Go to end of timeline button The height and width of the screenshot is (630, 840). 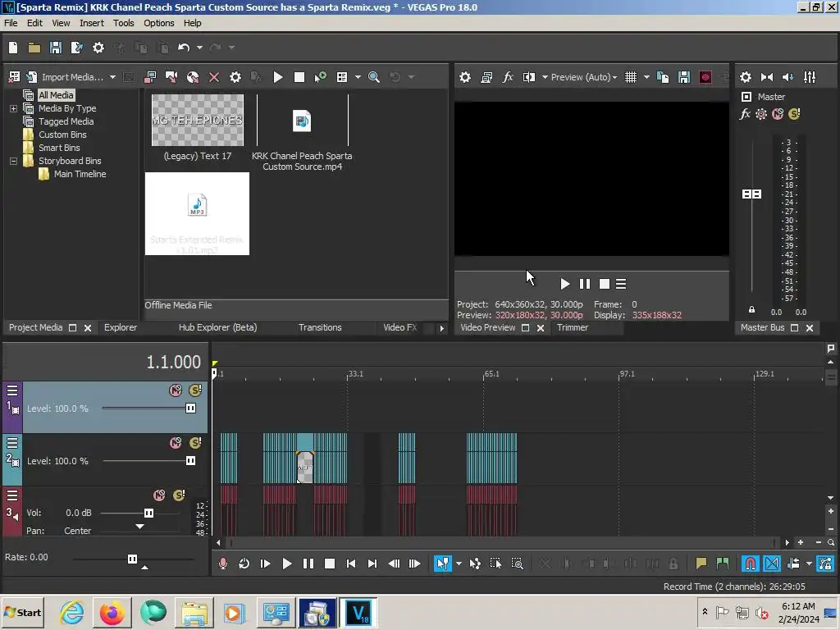372,564
